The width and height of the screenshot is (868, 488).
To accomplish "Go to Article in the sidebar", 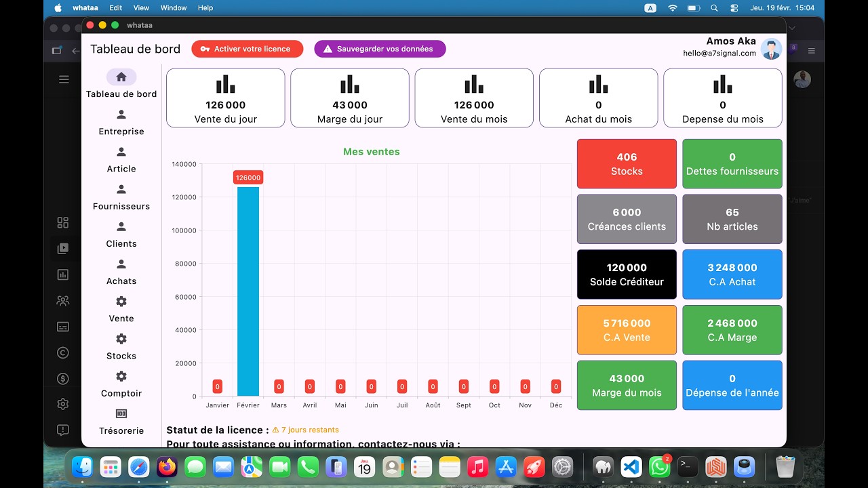I will (x=121, y=160).
